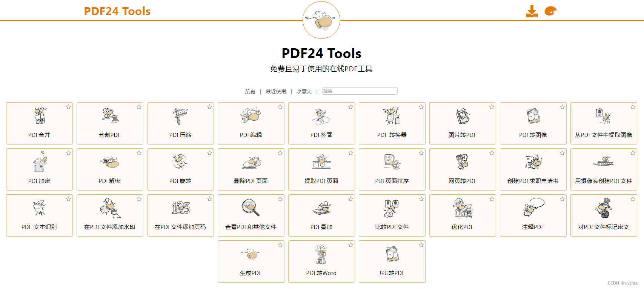Open the 提取PDF页面 tool icon
Image resolution: width=644 pixels, height=289 pixels.
(x=321, y=162)
